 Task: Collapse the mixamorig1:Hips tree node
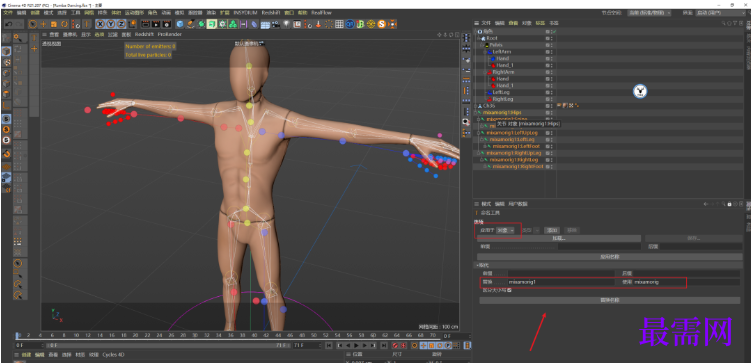[x=476, y=113]
